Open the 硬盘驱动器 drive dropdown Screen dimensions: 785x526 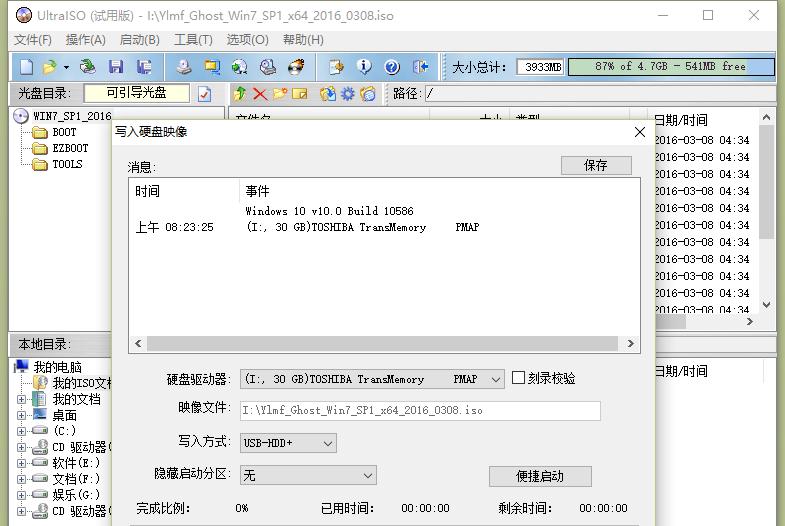point(496,379)
